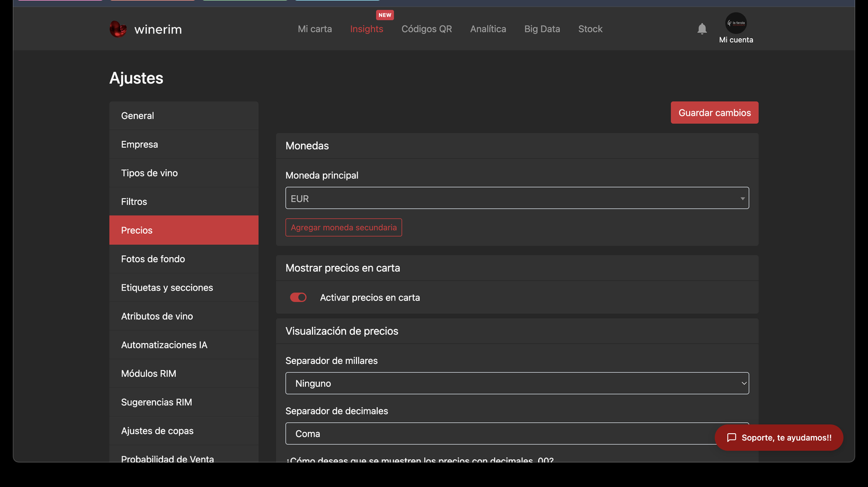Screen dimensions: 868x487
Task: Click the Visualización de precios heading
Action: (x=342, y=331)
